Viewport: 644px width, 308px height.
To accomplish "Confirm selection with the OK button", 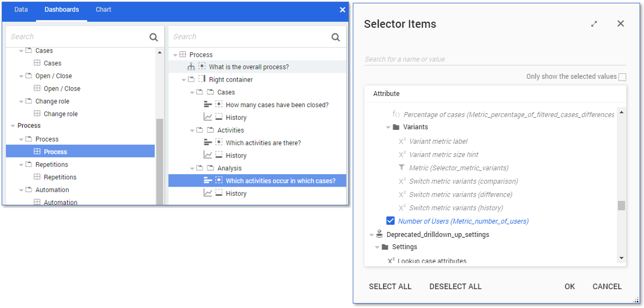I will (570, 286).
